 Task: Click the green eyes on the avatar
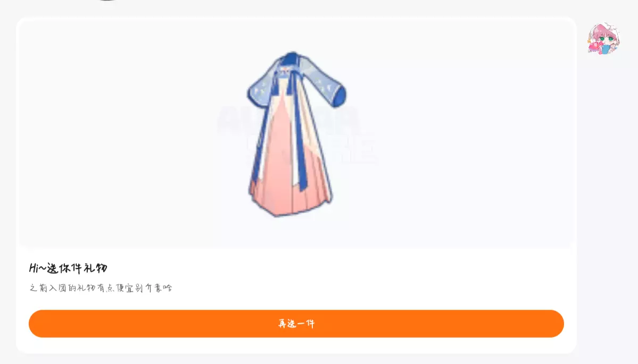tap(606, 39)
